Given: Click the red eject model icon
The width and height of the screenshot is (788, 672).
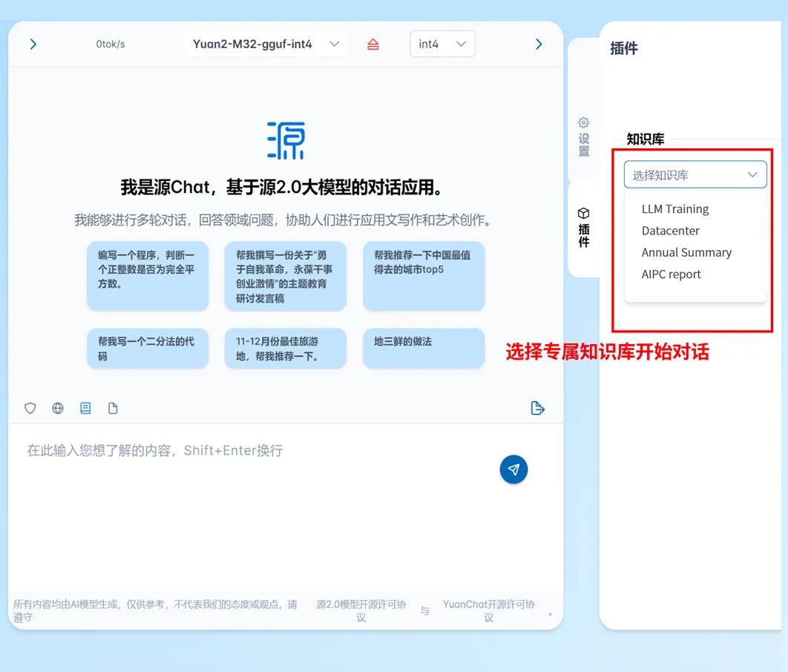Looking at the screenshot, I should (x=373, y=45).
